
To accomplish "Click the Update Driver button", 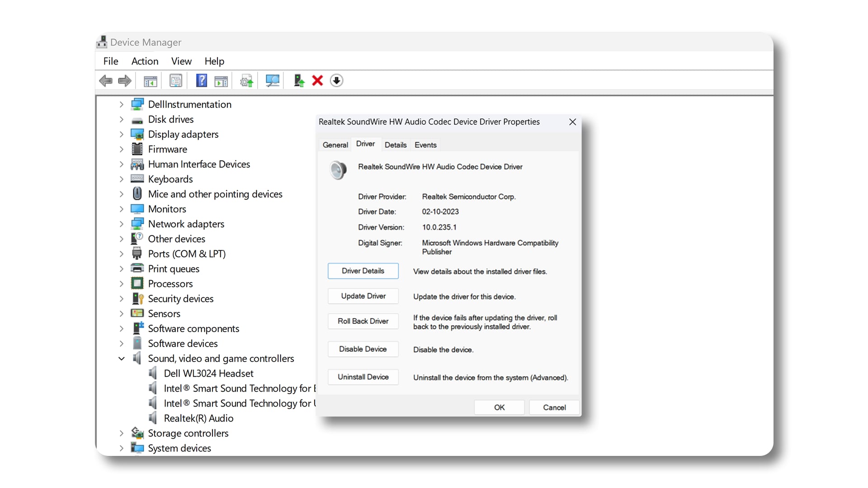I will click(x=363, y=296).
